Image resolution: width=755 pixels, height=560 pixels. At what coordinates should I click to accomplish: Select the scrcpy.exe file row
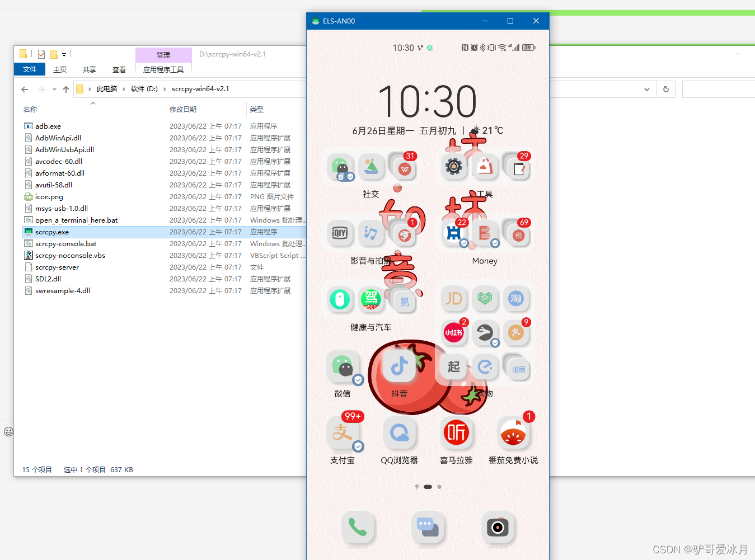pos(163,232)
